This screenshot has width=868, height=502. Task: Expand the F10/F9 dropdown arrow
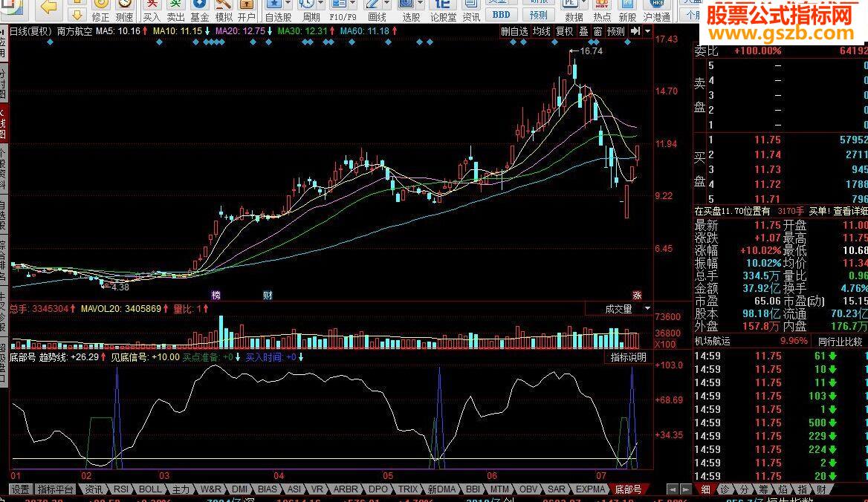click(x=353, y=4)
